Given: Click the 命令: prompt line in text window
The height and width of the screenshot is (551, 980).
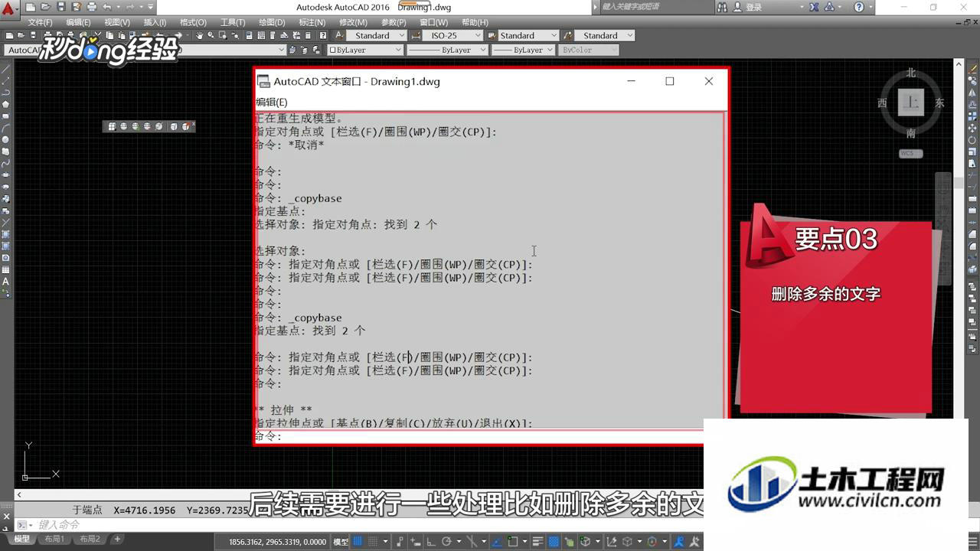Looking at the screenshot, I should (x=479, y=436).
